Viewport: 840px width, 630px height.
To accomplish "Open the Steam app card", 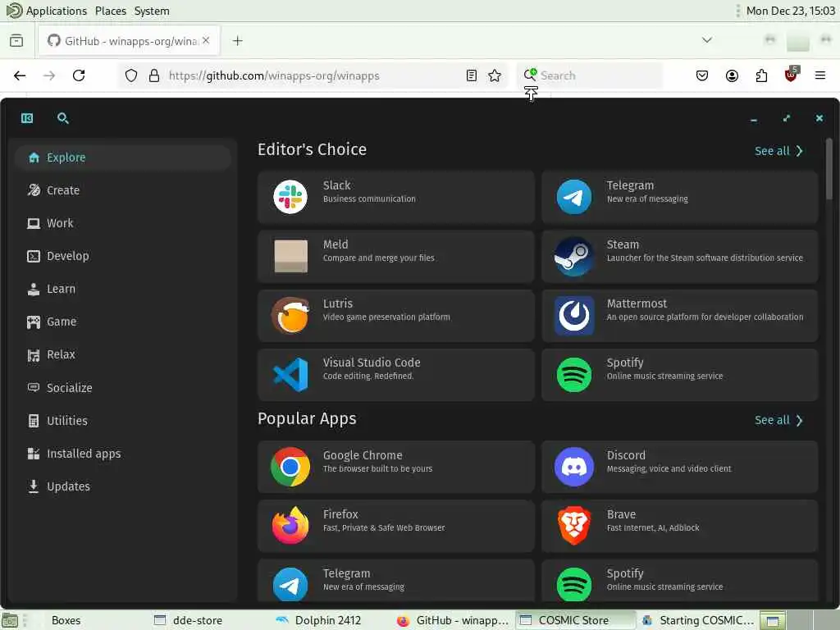I will point(679,256).
